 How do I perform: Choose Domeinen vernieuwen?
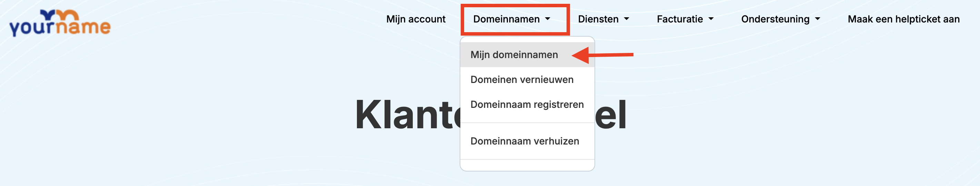[522, 80]
